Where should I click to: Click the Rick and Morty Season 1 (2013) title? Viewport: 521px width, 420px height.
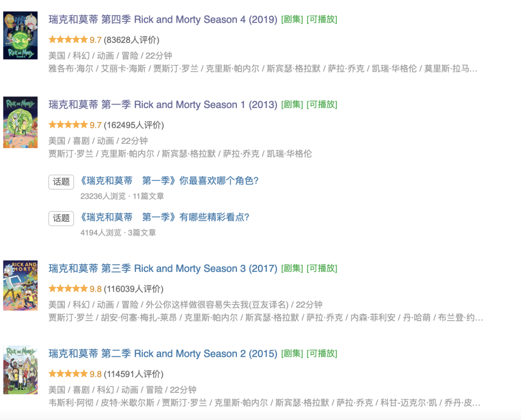[163, 105]
